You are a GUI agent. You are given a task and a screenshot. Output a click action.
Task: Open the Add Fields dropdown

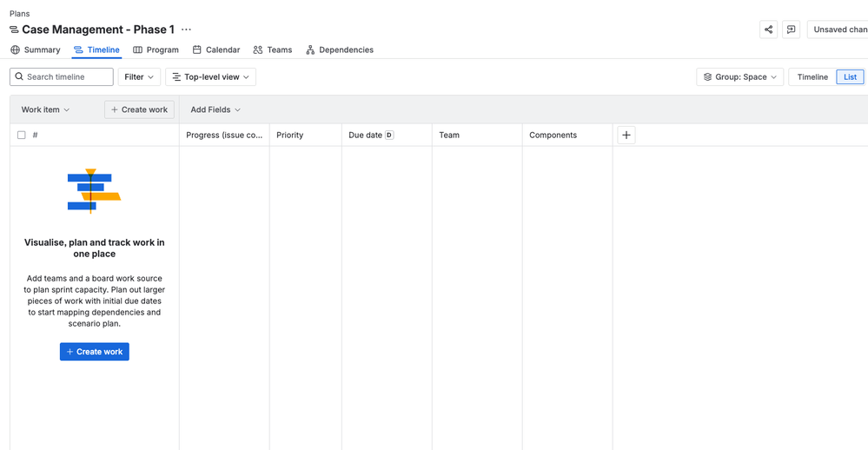click(x=215, y=109)
